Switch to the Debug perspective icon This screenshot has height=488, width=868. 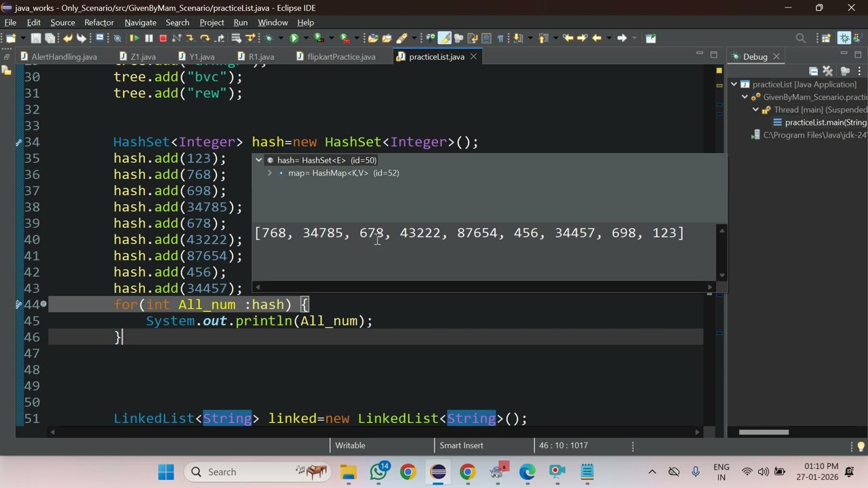click(x=844, y=38)
